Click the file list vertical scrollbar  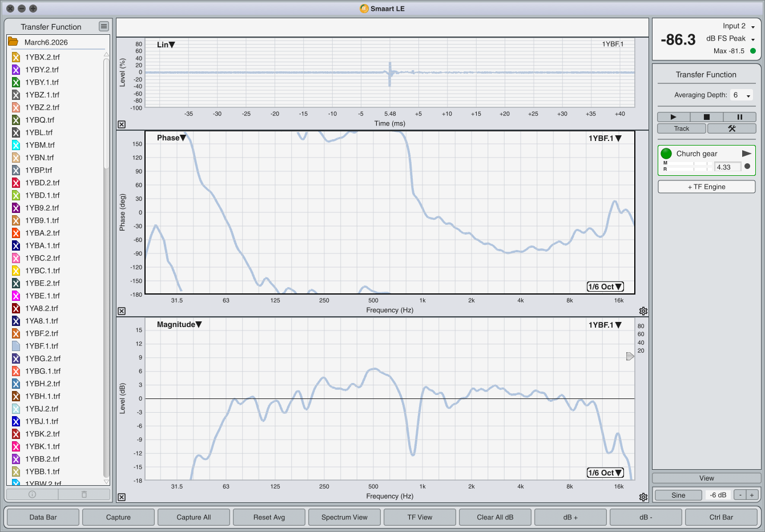pyautogui.click(x=106, y=268)
